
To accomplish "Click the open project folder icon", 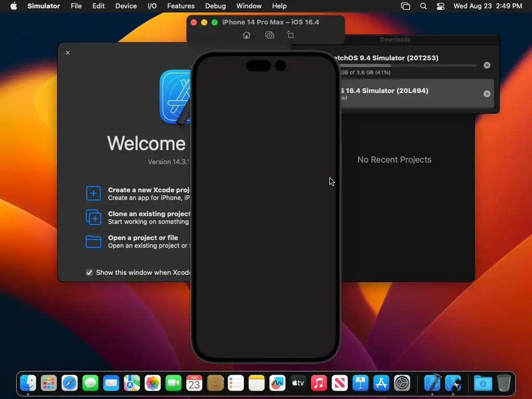I will [94, 242].
